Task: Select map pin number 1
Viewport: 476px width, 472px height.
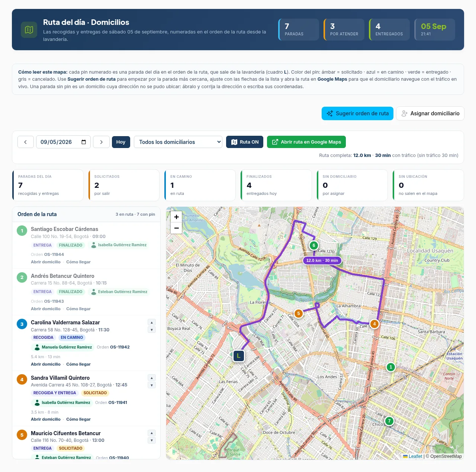Action: coord(390,367)
